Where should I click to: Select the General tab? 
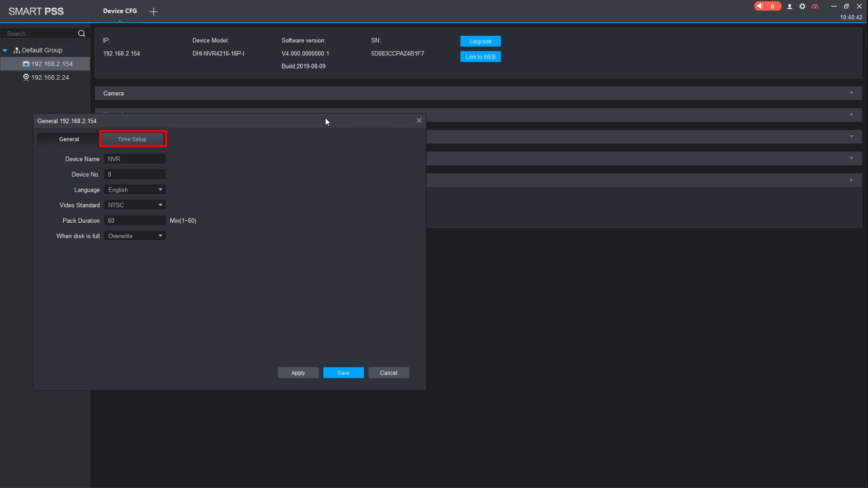click(x=69, y=139)
